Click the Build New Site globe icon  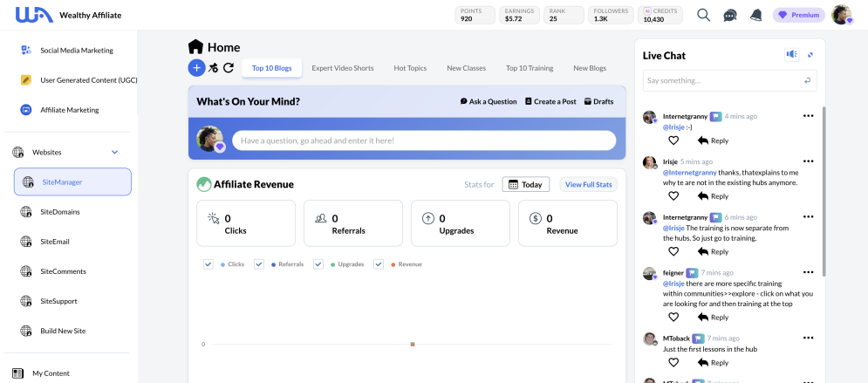(26, 331)
